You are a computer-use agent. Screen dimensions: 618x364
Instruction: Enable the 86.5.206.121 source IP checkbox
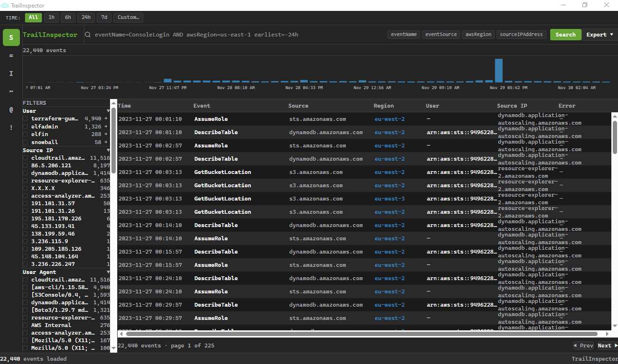26,165
